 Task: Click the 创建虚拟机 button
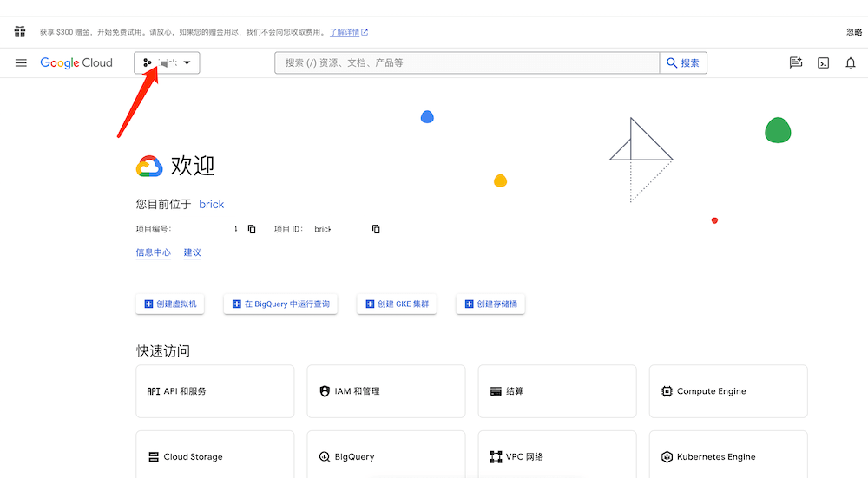click(x=170, y=304)
